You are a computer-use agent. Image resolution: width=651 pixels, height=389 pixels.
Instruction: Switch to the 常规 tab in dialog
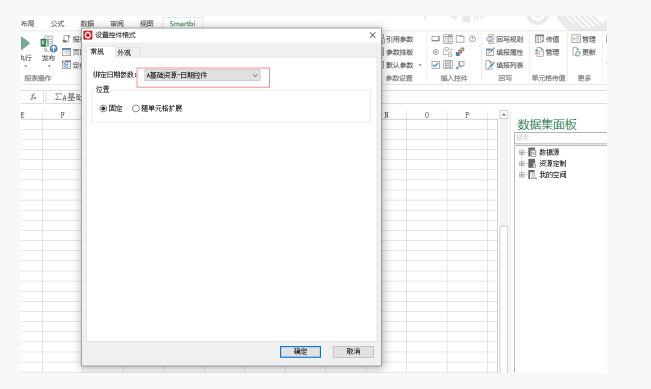[97, 51]
